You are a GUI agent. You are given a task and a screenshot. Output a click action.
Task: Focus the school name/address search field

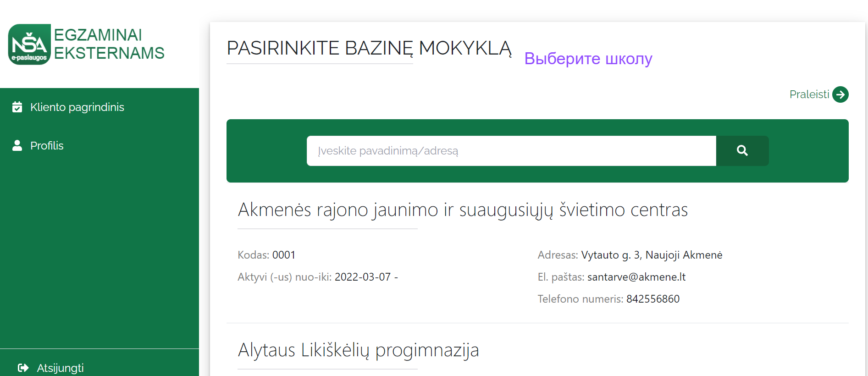(x=511, y=151)
